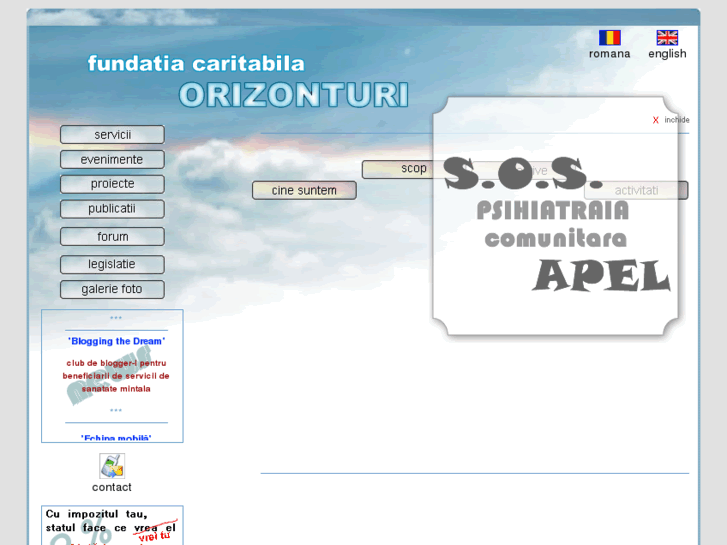Viewport: 727px width, 545px height.
Task: Click the scop button
Action: [x=398, y=169]
